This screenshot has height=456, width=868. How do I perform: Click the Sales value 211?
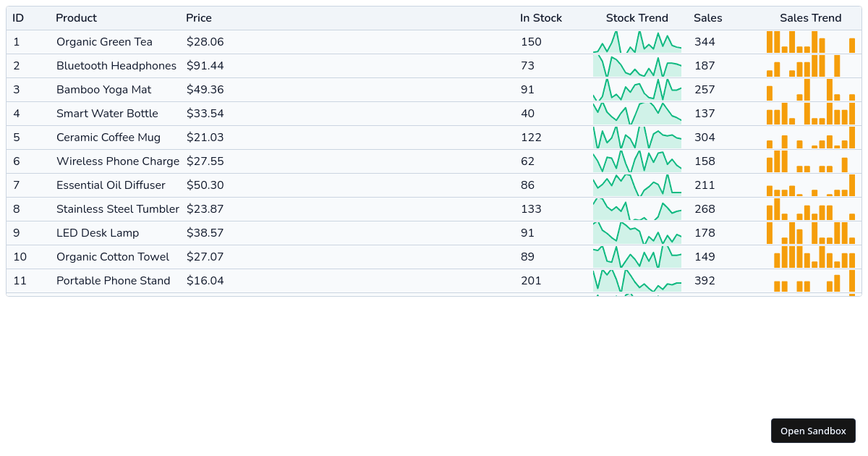pyautogui.click(x=705, y=185)
